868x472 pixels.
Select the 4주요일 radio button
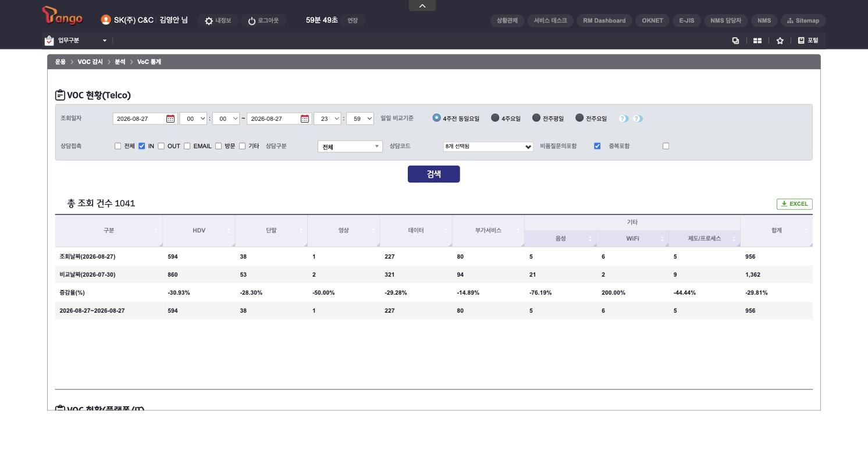click(495, 118)
